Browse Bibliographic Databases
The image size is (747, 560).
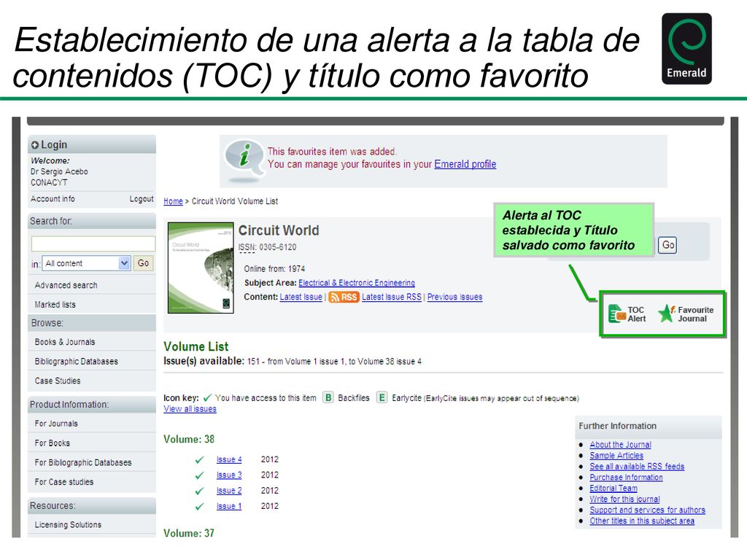coord(76,362)
